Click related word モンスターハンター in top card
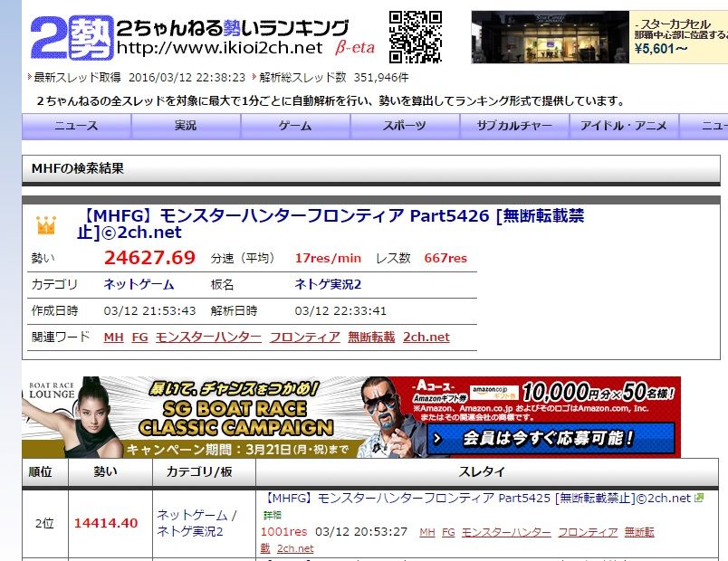 point(208,337)
